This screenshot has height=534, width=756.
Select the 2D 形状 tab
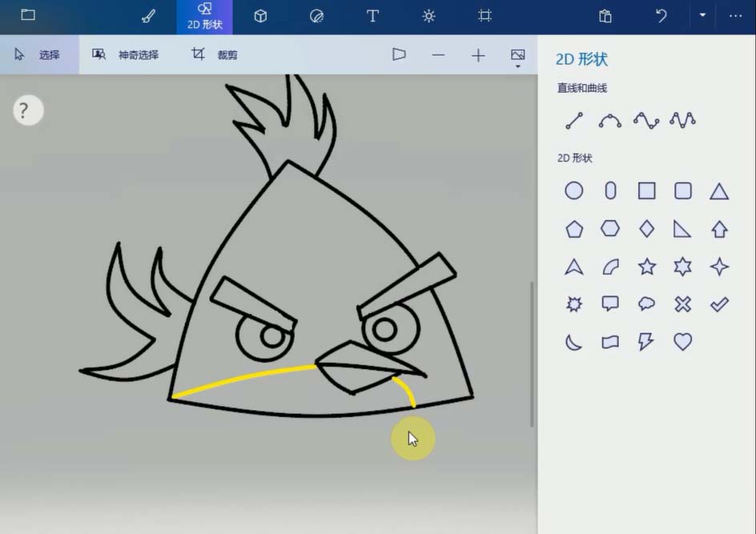(x=204, y=17)
